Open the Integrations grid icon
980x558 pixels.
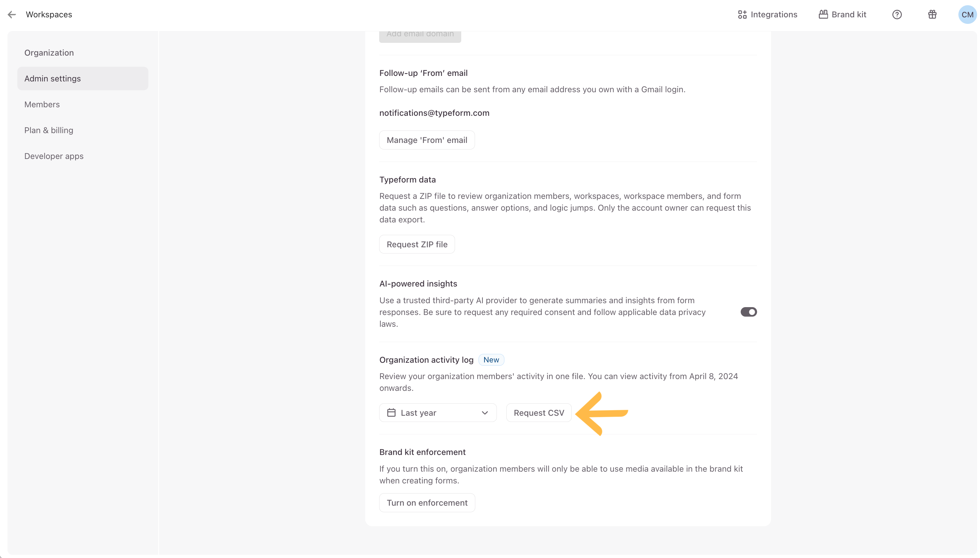742,15
